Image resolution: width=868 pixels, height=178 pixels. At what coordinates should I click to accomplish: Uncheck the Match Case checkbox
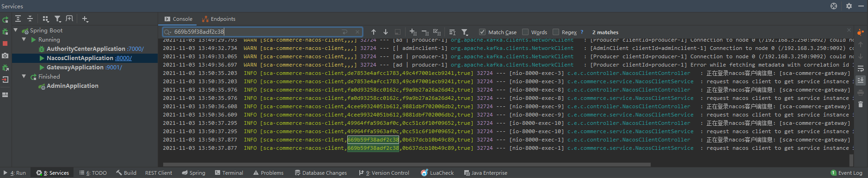coord(482,32)
